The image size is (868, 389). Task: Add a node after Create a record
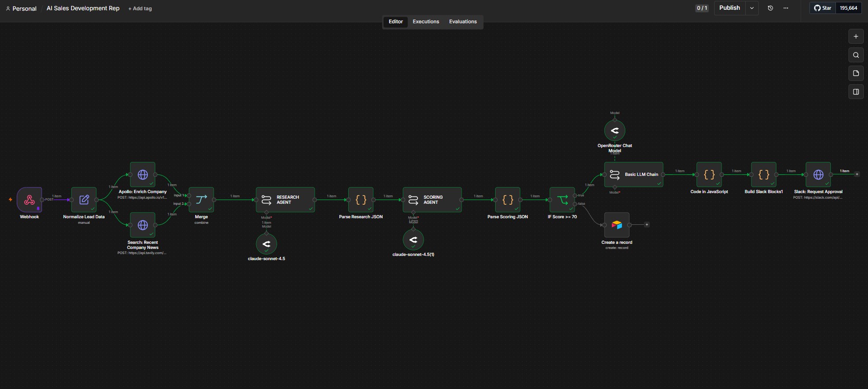647,225
